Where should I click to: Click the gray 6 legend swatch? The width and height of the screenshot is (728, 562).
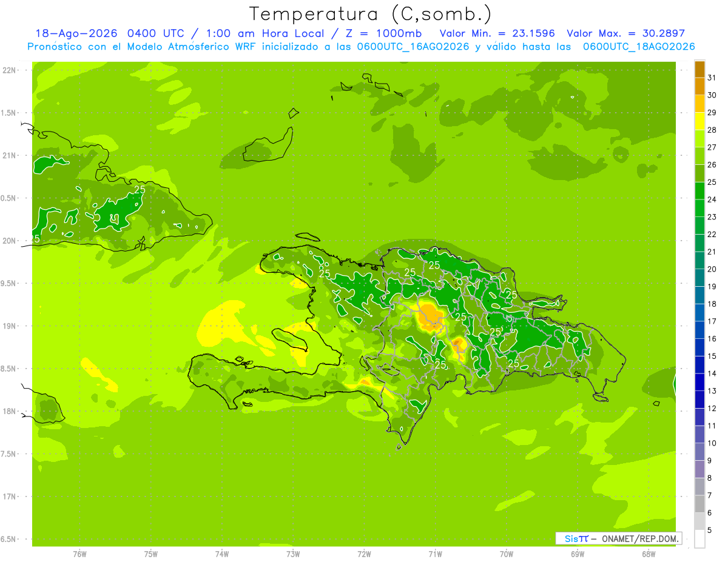699,504
